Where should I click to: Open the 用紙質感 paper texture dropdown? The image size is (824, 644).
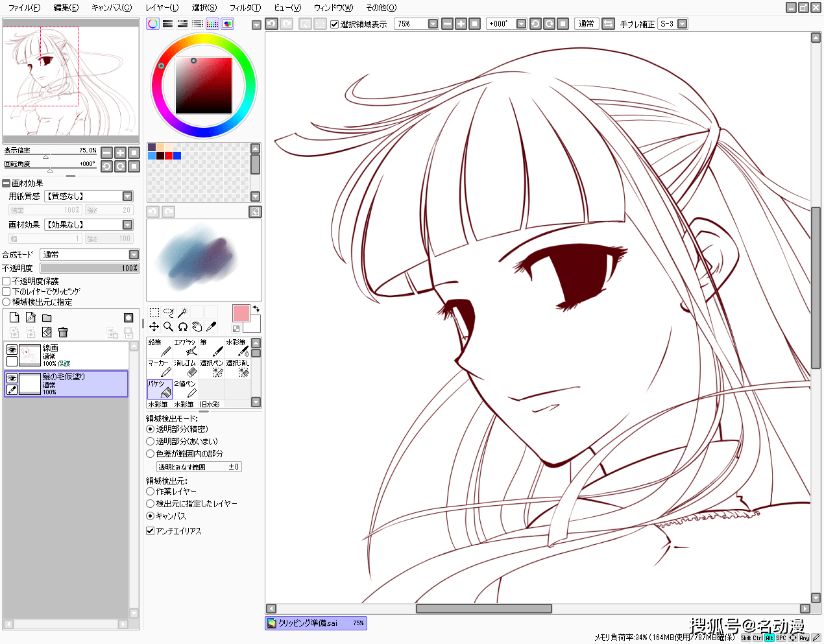point(127,197)
